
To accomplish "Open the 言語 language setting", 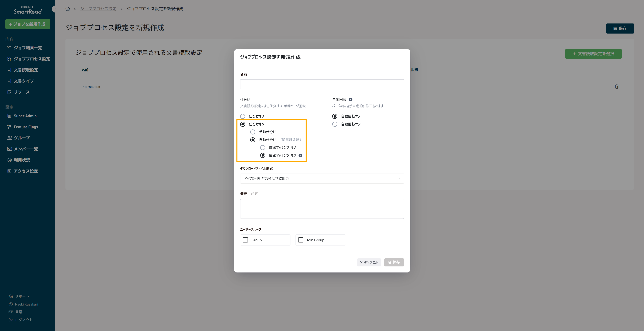I will click(18, 312).
